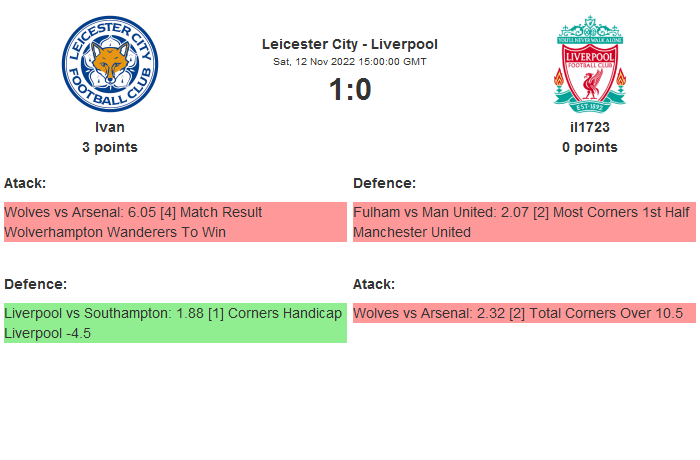Viewport: 700px width, 460px height.
Task: Click the Liverpool club crest
Action: pyautogui.click(x=590, y=62)
